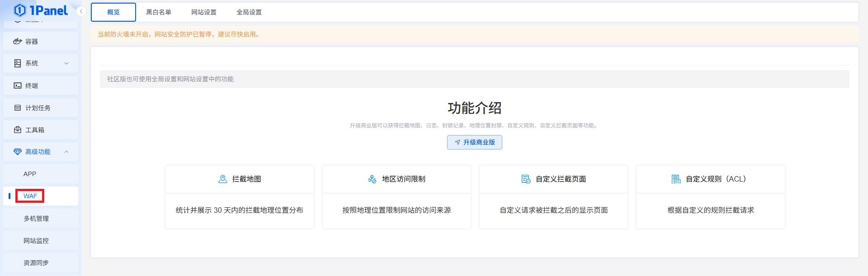Click the paper-plane icon on upgrade button
The image size is (868, 276).
(x=458, y=142)
